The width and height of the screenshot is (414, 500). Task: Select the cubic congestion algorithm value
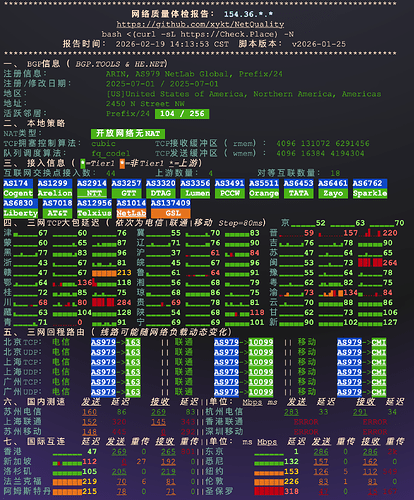tap(103, 144)
